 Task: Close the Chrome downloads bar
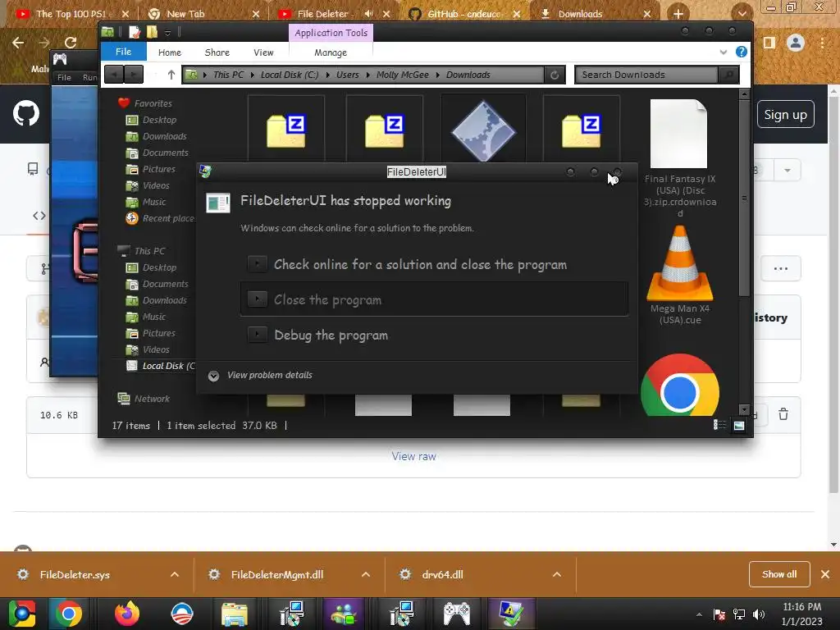coord(825,574)
